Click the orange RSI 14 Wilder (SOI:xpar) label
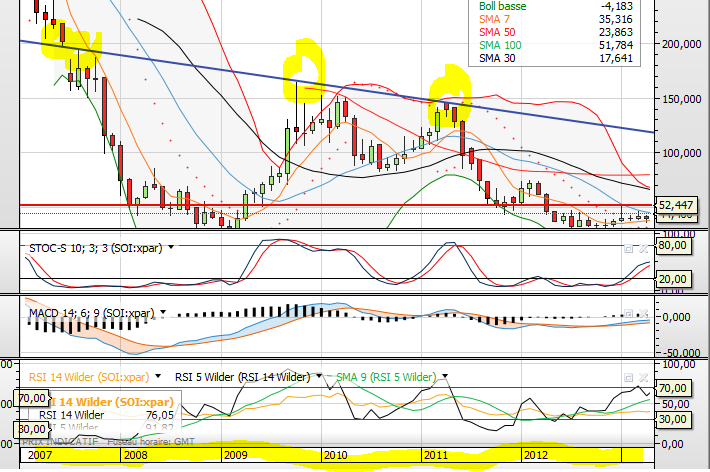This screenshot has width=710, height=472. pyautogui.click(x=89, y=377)
